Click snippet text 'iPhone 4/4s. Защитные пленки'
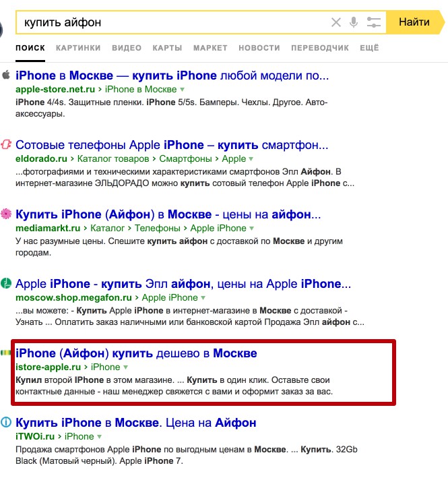This screenshot has width=448, height=478. (x=79, y=102)
